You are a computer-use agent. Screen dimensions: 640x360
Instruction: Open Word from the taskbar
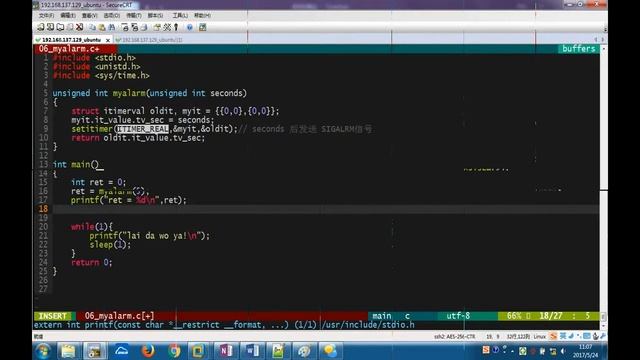pyautogui.click(x=252, y=351)
